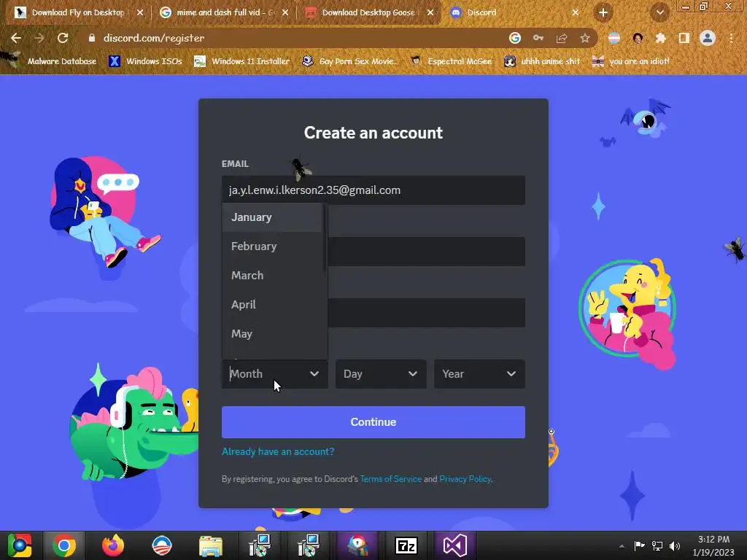This screenshot has height=560, width=747.
Task: Open the Espectral McGee bookmark
Action: pyautogui.click(x=452, y=61)
